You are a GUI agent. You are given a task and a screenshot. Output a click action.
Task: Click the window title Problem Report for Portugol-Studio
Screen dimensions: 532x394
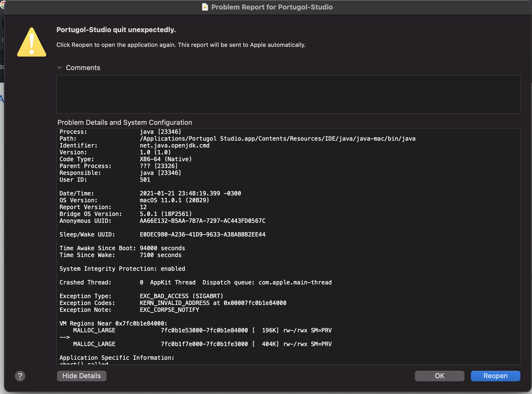[272, 7]
